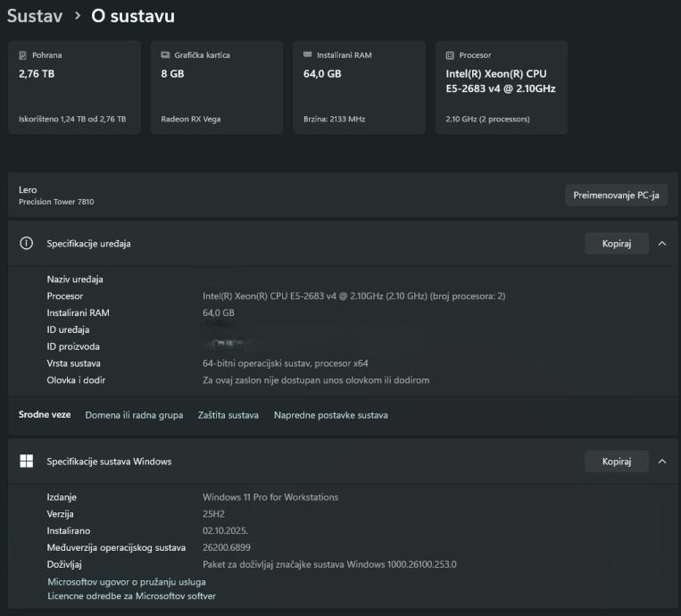Viewport: 681px width, 616px height.
Task: Select the Intel Xeon Procesor card
Action: point(502,87)
